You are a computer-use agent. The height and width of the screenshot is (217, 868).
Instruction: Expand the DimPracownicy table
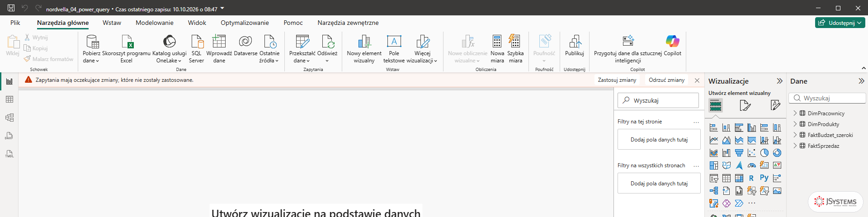coord(795,113)
